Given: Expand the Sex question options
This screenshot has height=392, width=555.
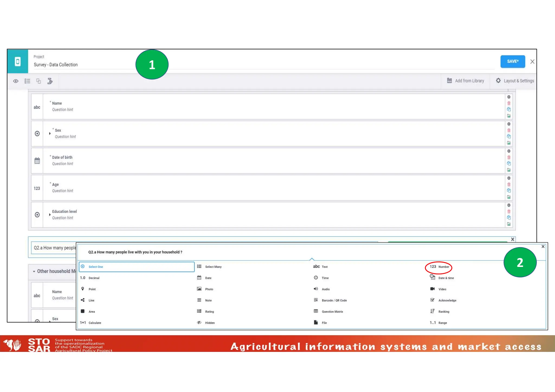Looking at the screenshot, I should coord(50,133).
